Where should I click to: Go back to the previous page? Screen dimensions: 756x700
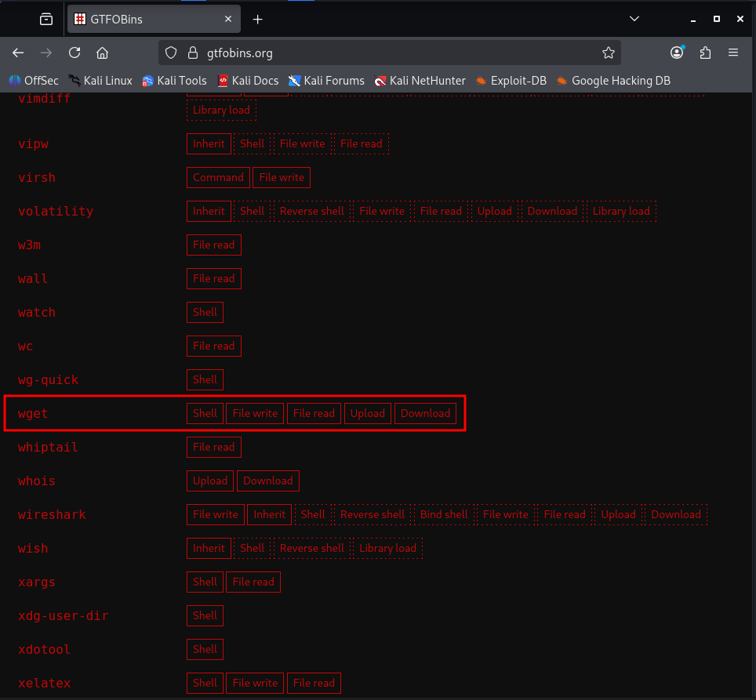[18, 53]
